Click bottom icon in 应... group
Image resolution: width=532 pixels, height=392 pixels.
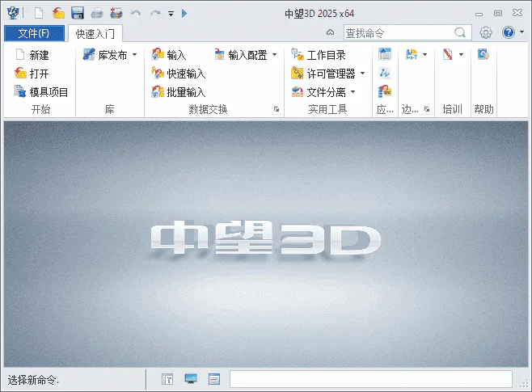pos(385,91)
